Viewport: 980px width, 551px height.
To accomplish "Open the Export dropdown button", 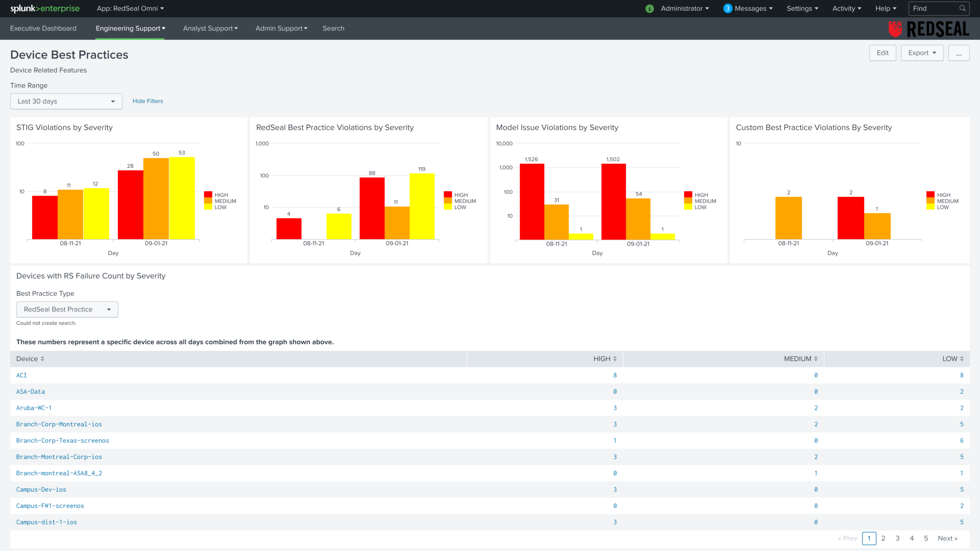I will [922, 53].
